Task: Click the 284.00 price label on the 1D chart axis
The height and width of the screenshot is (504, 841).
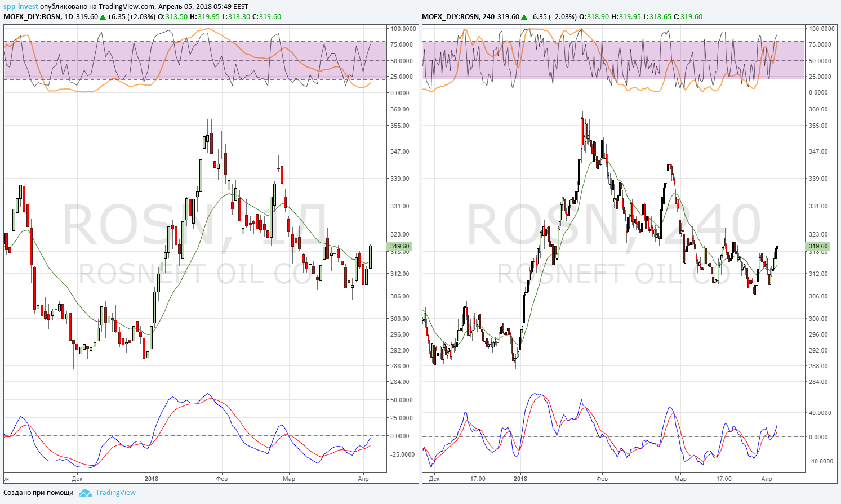Action: pyautogui.click(x=400, y=382)
